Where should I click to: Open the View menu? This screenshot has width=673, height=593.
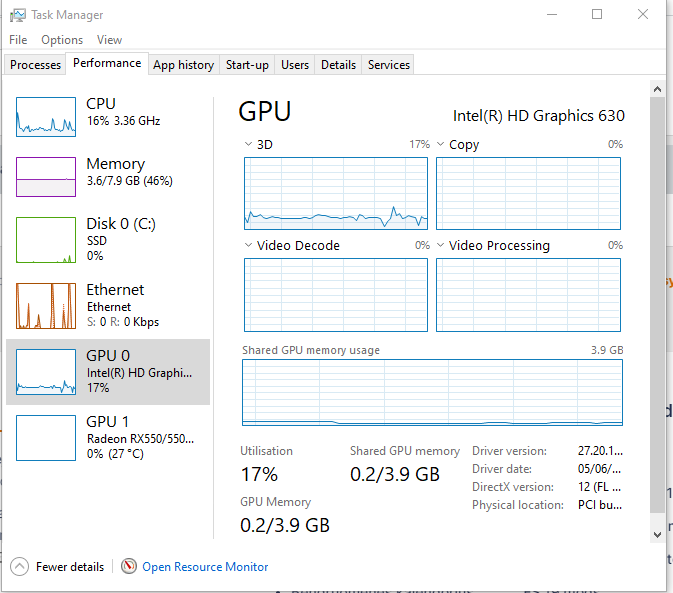tap(109, 40)
